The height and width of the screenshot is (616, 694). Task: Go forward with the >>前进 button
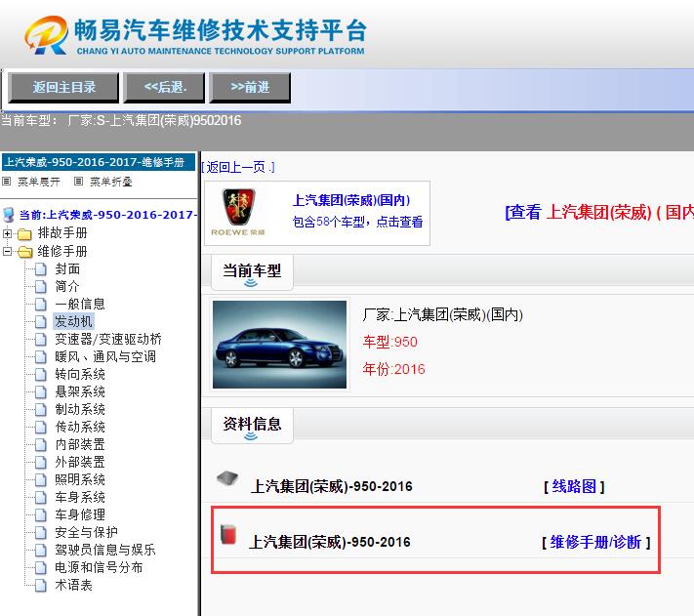250,87
